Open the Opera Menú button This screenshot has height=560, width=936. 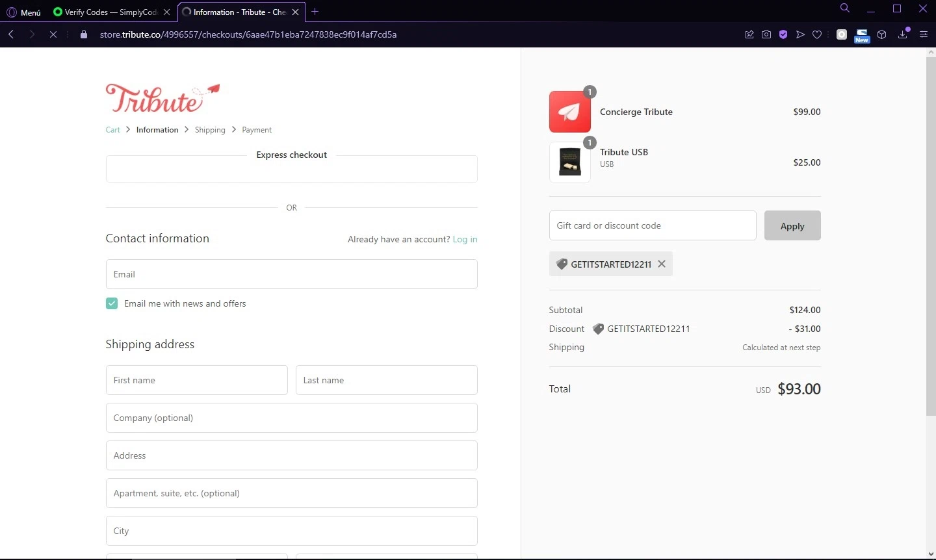pos(23,12)
